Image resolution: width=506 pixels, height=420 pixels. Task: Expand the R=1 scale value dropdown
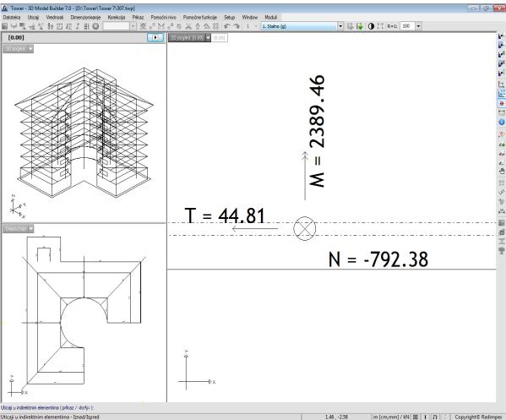(x=418, y=26)
